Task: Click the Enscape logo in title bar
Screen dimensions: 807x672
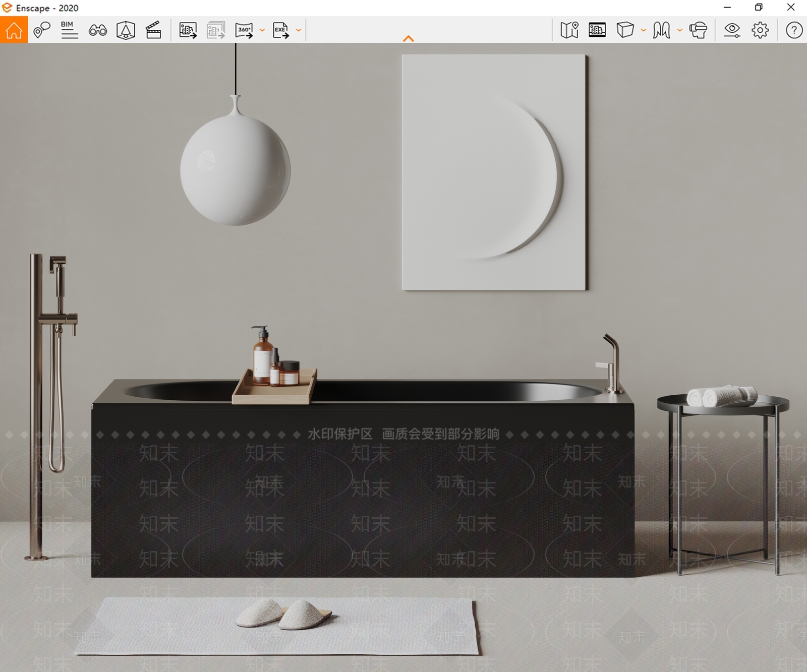Action: coord(7,8)
